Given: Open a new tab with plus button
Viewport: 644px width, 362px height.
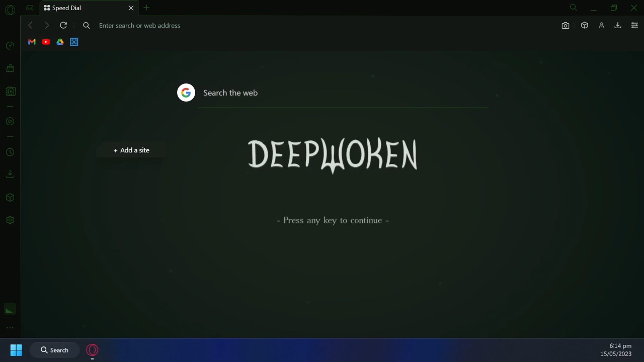Looking at the screenshot, I should 146,8.
